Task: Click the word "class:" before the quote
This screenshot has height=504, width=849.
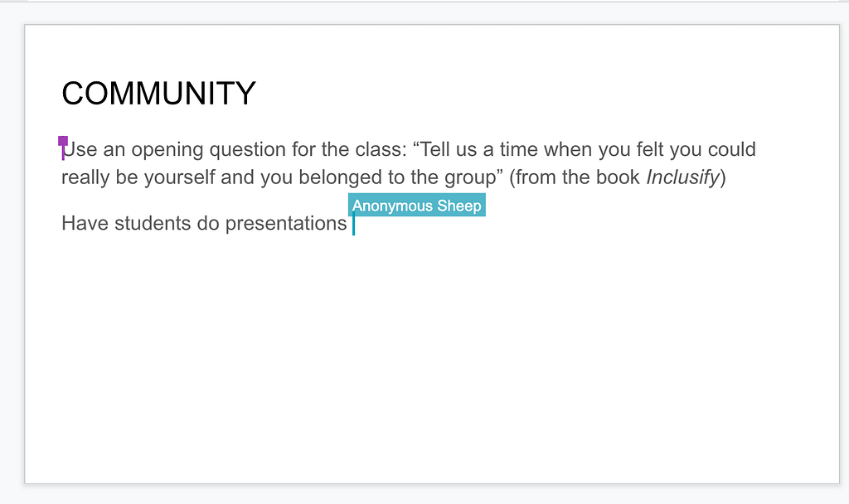Action: tap(381, 149)
